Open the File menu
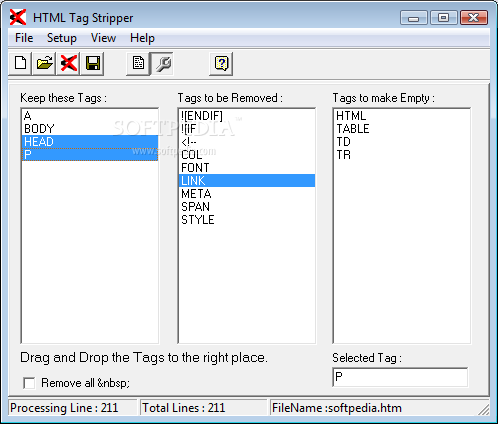 (24, 38)
